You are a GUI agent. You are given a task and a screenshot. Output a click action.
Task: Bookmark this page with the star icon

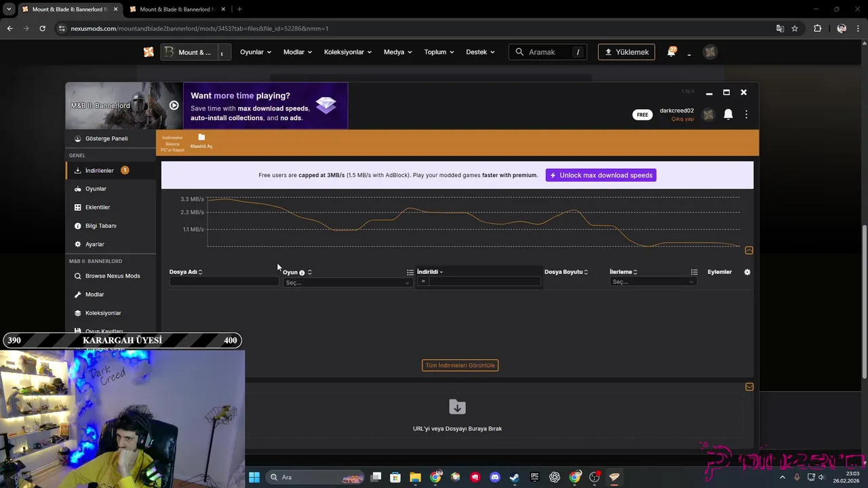click(x=795, y=28)
